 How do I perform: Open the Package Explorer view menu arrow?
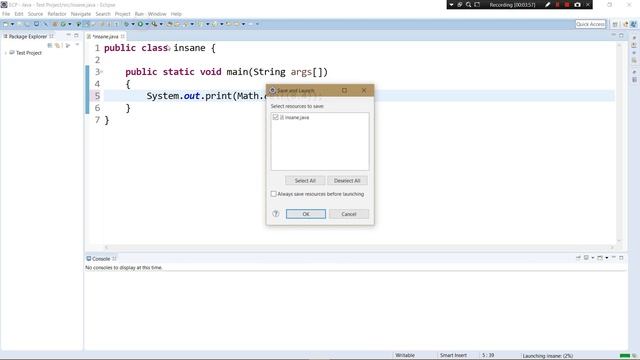click(77, 45)
